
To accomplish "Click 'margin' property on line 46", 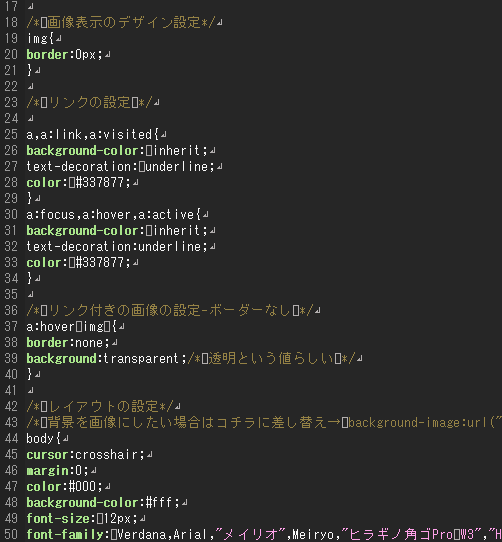I will point(47,470).
